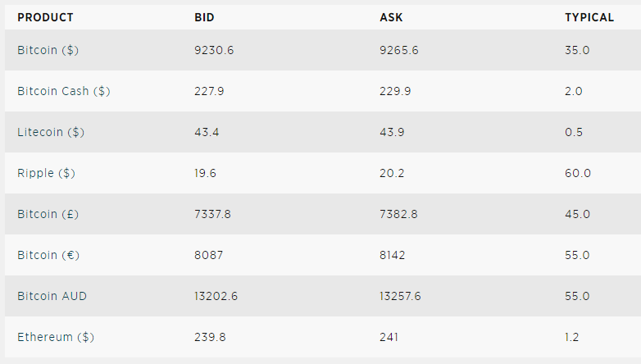This screenshot has height=364, width=641.
Task: Select the Ripple ($) product
Action: coord(46,173)
